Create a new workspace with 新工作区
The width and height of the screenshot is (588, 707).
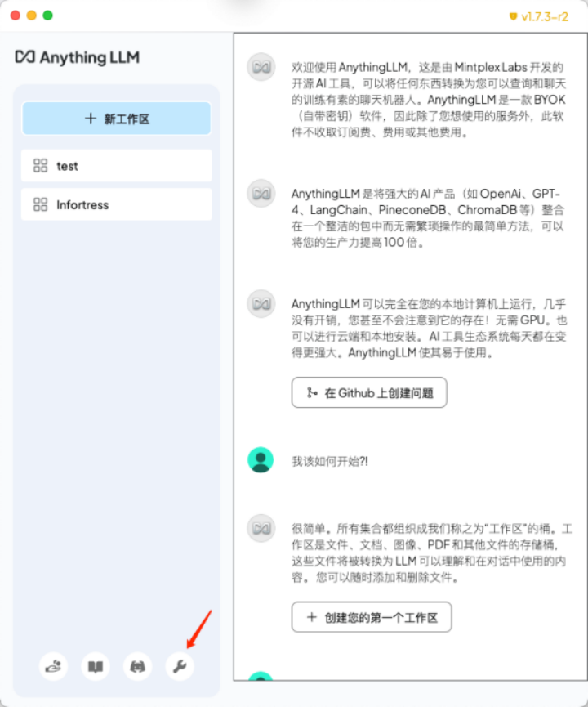click(117, 119)
